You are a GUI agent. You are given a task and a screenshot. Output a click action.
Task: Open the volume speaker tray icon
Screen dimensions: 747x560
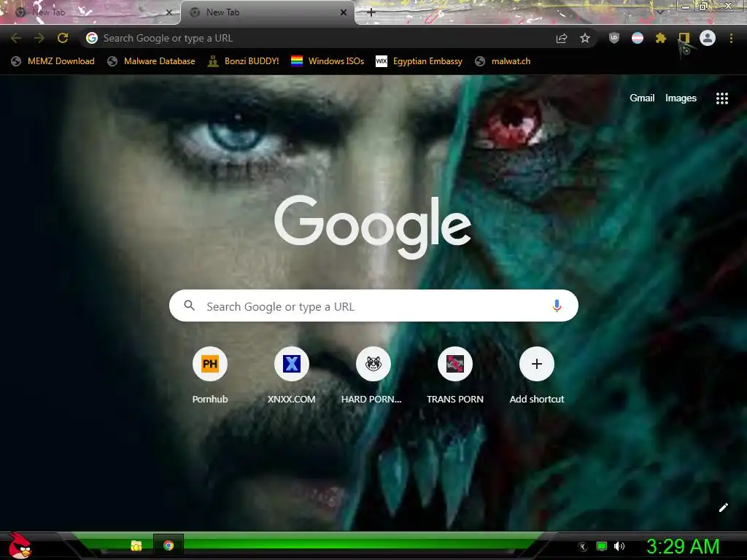[x=619, y=546]
